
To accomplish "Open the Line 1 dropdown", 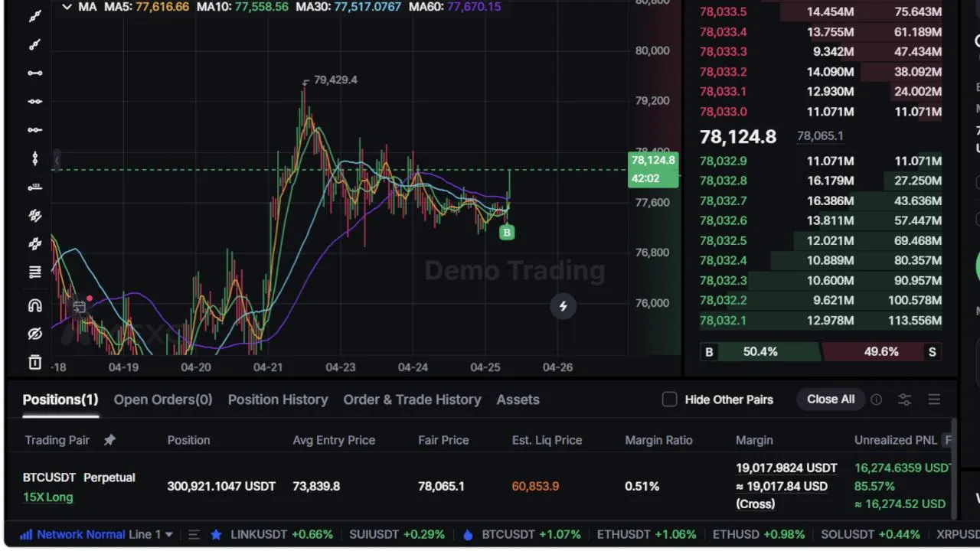I will coord(151,534).
